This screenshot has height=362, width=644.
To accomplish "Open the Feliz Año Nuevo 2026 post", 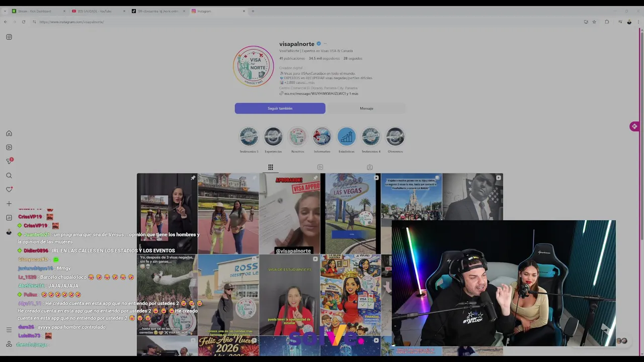I will 228,346.
